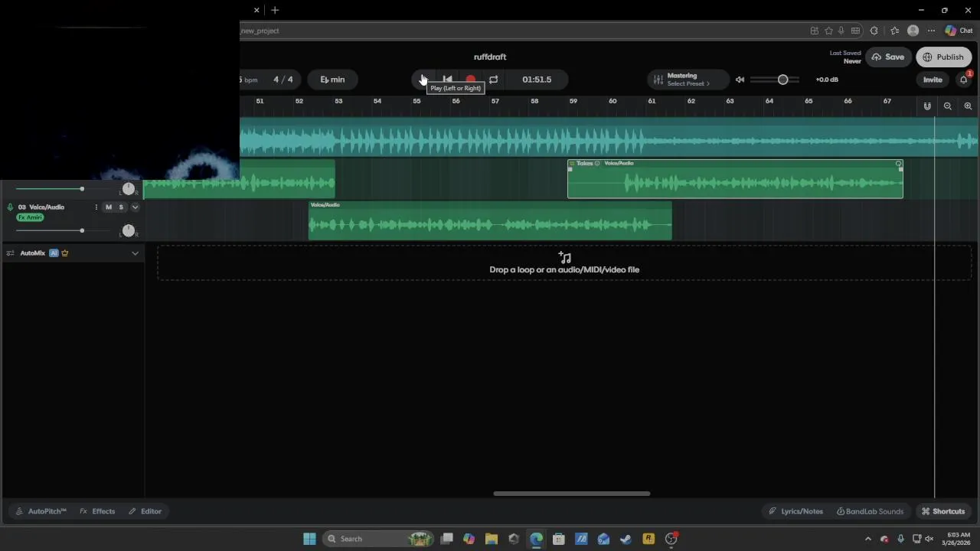This screenshot has width=980, height=551.
Task: Open the browser settings three-dot menu
Action: click(x=931, y=31)
